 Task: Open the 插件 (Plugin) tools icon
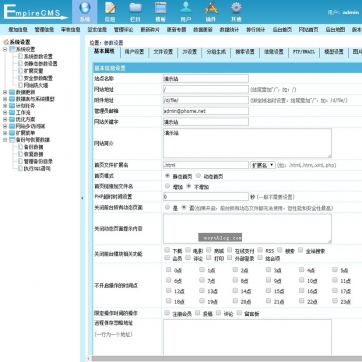[211, 8]
